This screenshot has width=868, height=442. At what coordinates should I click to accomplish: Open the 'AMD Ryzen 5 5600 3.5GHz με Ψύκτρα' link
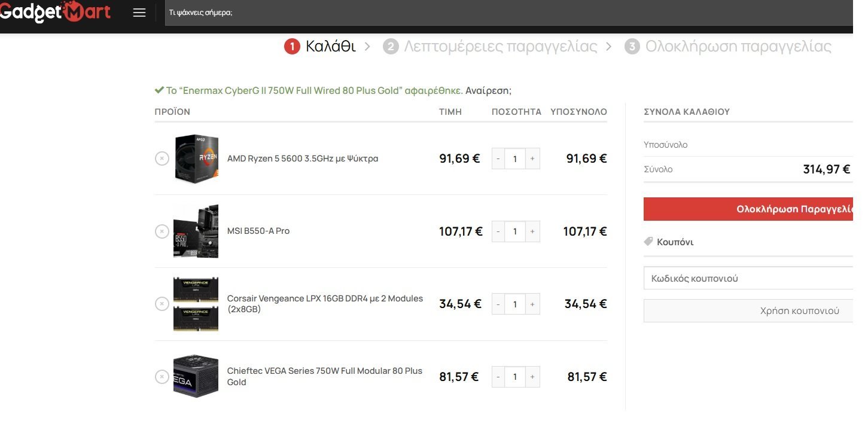[x=303, y=158]
